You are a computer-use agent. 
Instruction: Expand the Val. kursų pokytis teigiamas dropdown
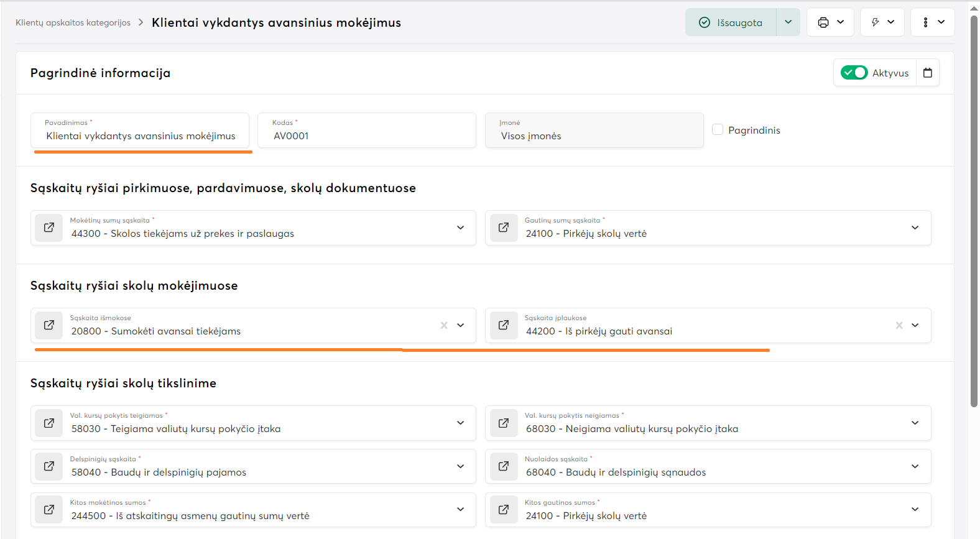pos(460,423)
